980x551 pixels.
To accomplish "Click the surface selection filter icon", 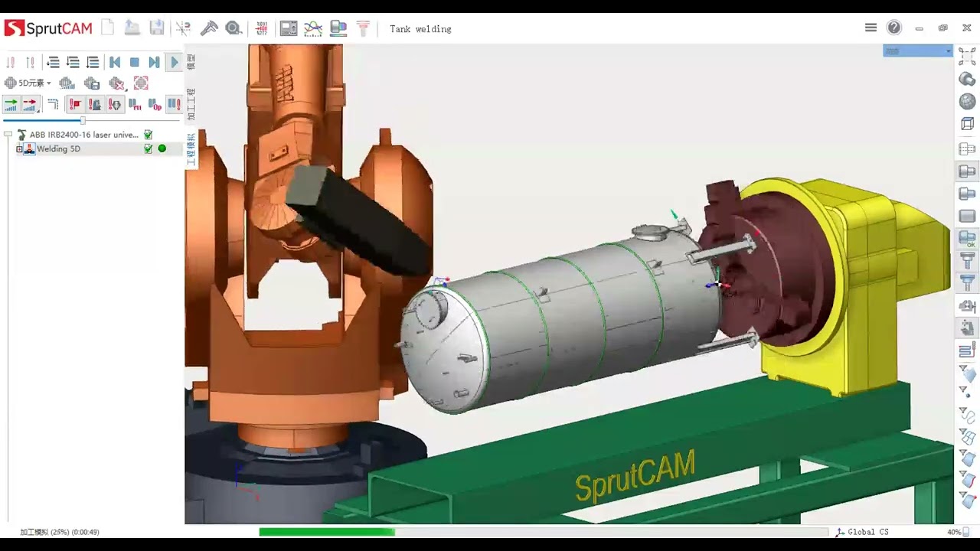I will click(x=967, y=373).
